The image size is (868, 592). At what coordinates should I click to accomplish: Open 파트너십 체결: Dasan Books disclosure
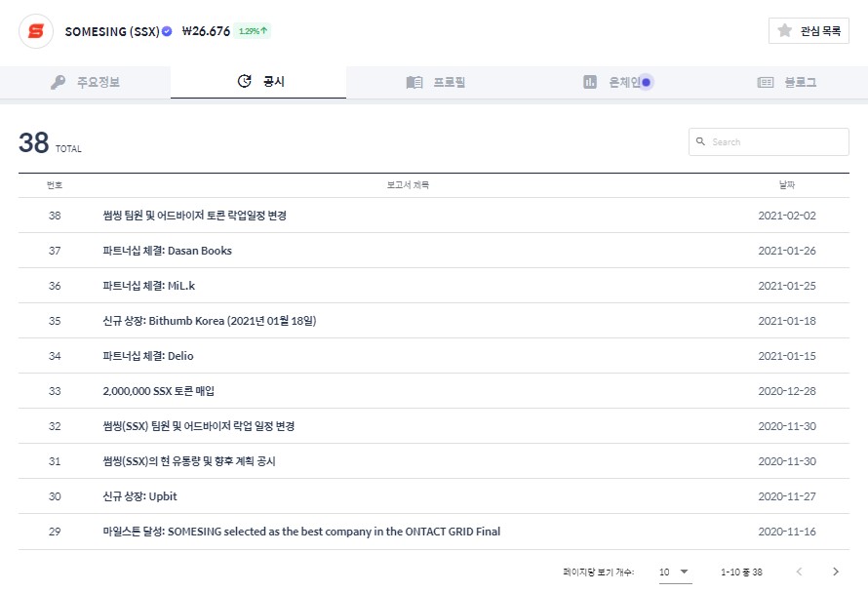[x=167, y=251]
